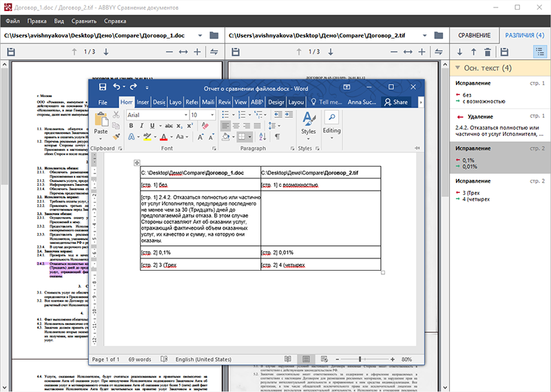Screen dimensions: 551x392
Task: Click English (United States) language status
Action: [203, 360]
